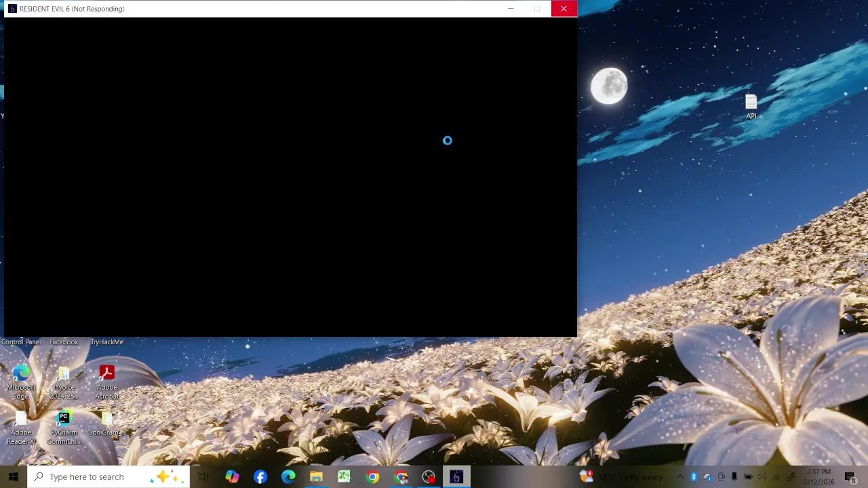Select the Resident Evil 6 taskbar icon
This screenshot has width=868, height=488.
coord(456,476)
